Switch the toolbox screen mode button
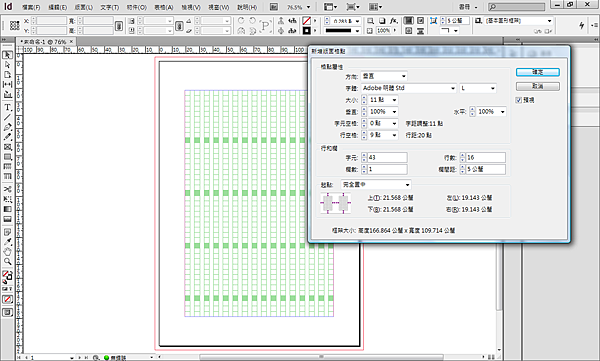This screenshot has height=361, width=600. (x=7, y=312)
